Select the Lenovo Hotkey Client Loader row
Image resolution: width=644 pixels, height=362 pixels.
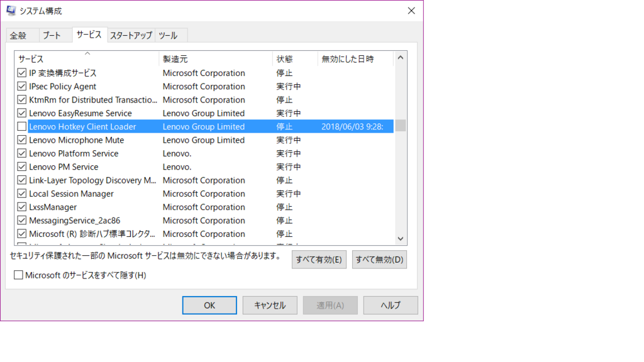pyautogui.click(x=204, y=126)
